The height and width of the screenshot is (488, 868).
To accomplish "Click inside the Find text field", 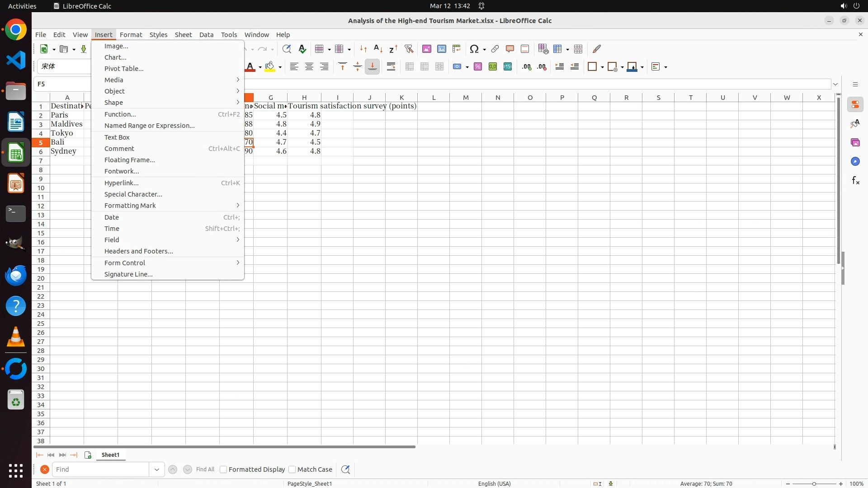I will pos(100,469).
